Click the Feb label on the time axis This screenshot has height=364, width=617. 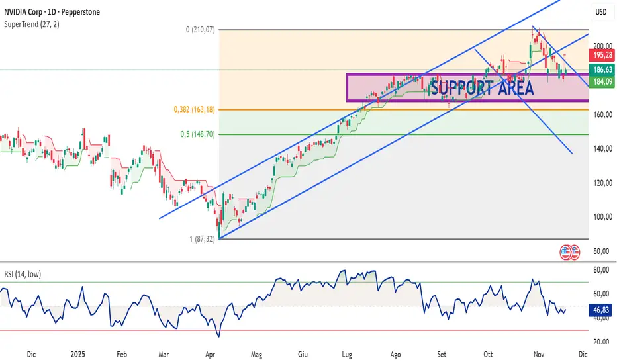[122, 355]
